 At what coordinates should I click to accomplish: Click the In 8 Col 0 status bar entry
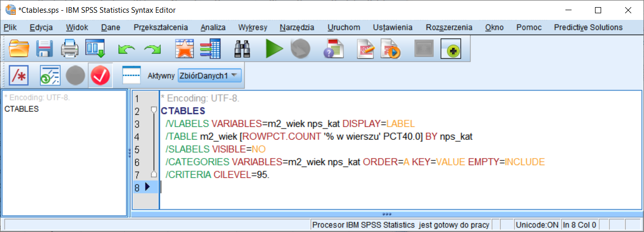(x=580, y=225)
